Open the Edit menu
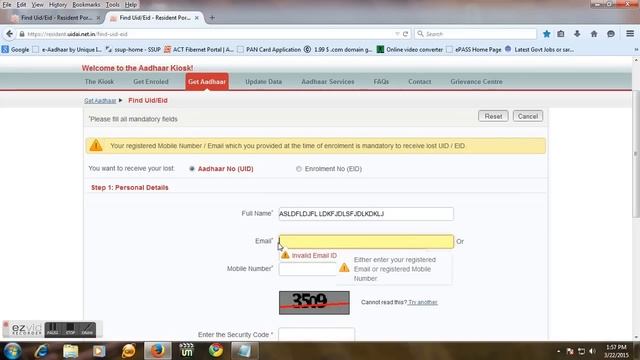The width and height of the screenshot is (640, 360). pyautogui.click(x=21, y=4)
